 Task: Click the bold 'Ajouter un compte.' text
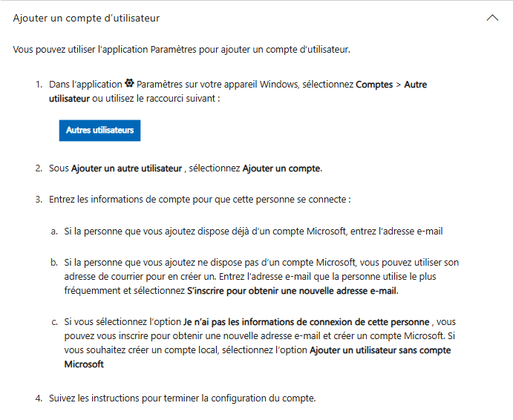(x=282, y=168)
